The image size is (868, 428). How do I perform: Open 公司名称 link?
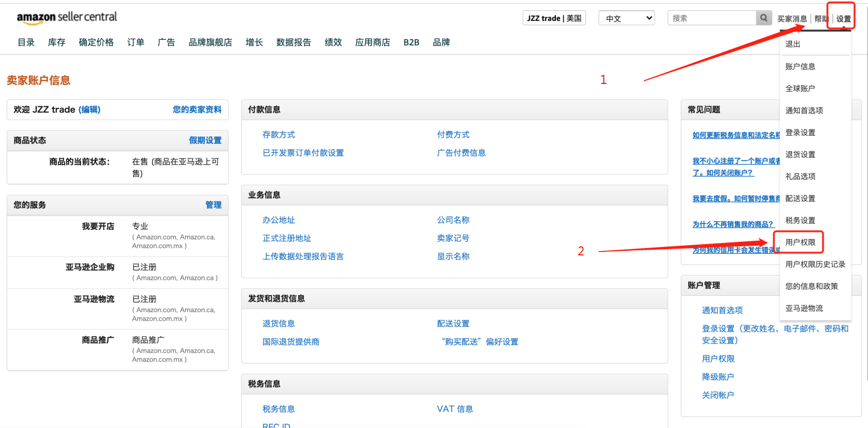pos(453,220)
